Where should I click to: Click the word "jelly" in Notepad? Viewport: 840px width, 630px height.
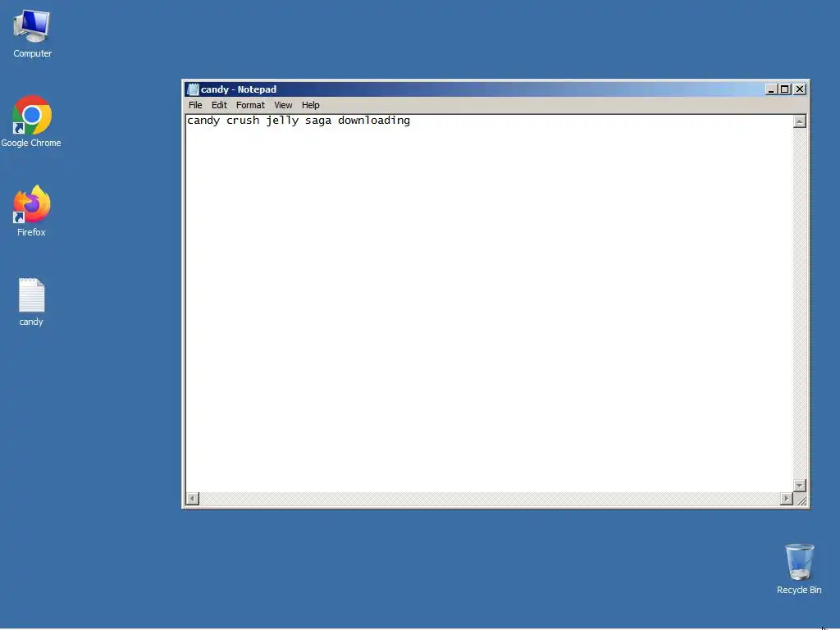282,121
